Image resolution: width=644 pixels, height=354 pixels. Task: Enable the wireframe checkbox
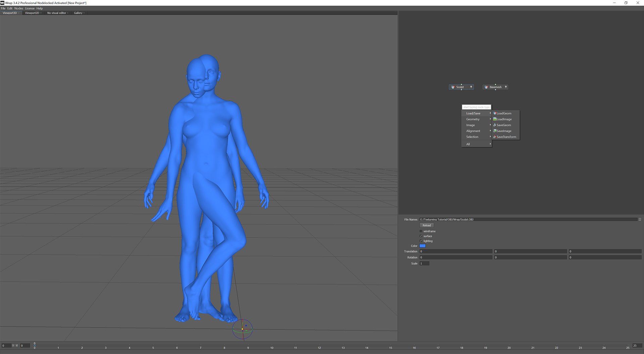coord(421,231)
